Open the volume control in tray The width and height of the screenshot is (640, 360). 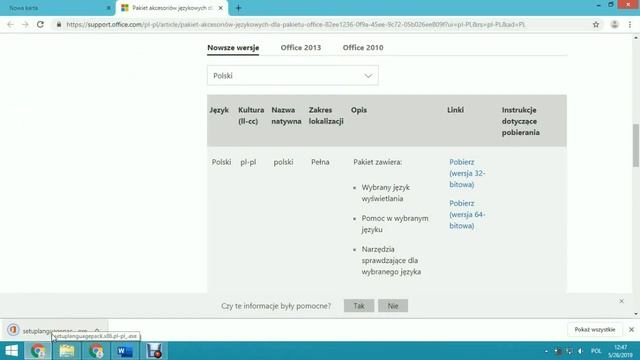pyautogui.click(x=580, y=351)
